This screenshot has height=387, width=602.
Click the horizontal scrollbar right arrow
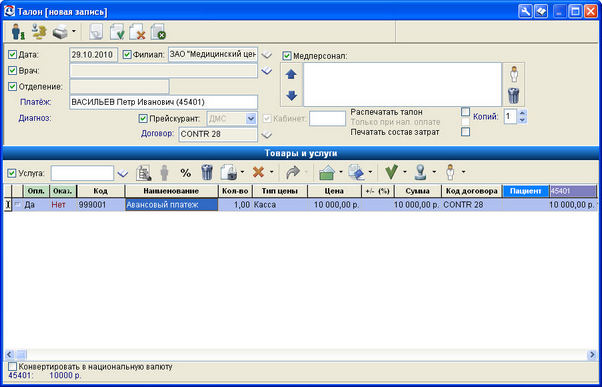[x=592, y=354]
